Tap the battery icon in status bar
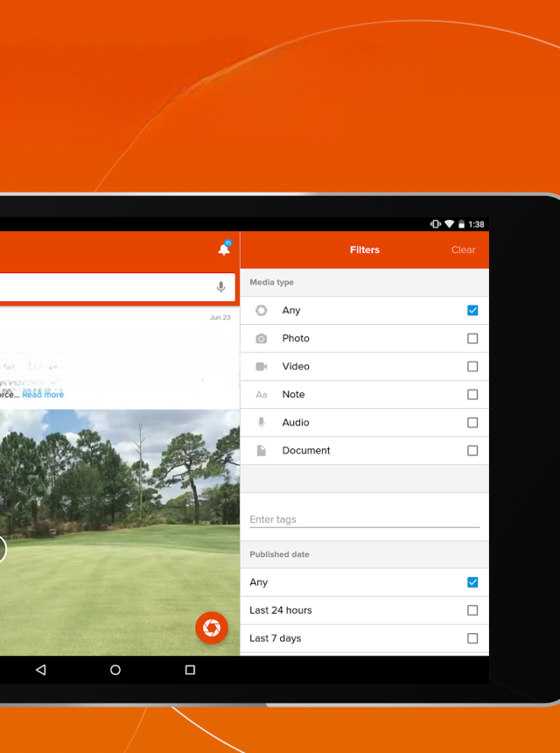The width and height of the screenshot is (560, 753). [462, 224]
